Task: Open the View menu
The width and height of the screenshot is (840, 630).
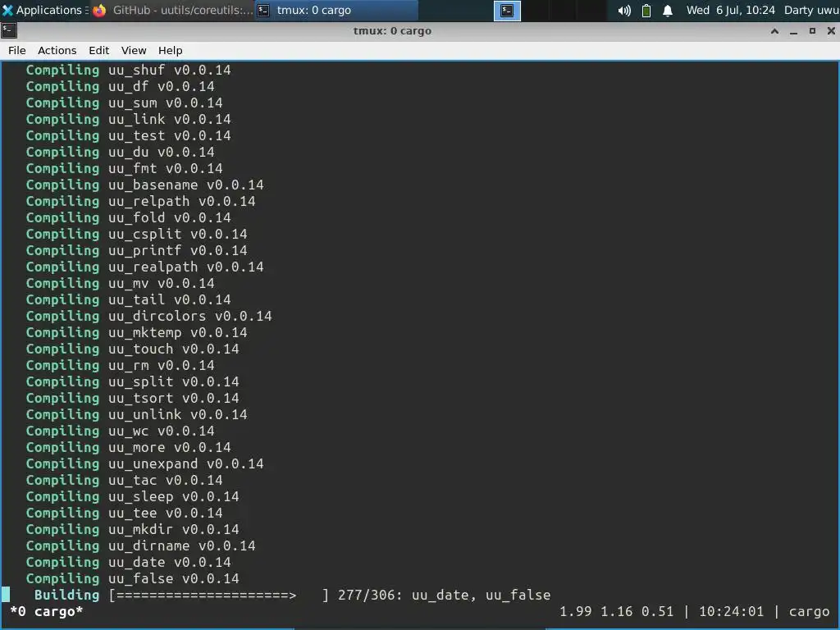Action: click(x=134, y=50)
